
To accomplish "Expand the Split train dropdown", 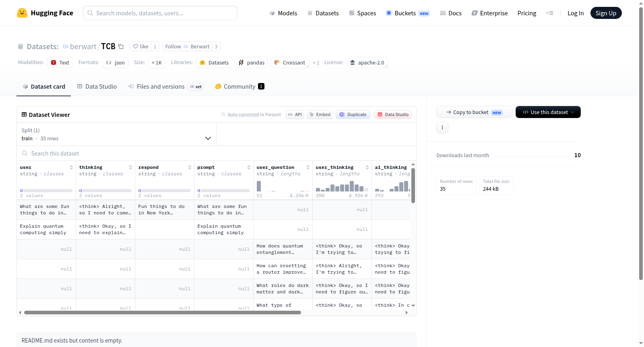I will 116,134.
